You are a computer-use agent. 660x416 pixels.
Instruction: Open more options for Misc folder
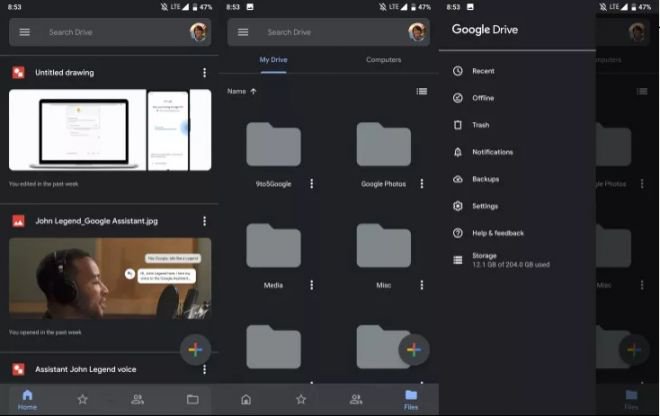click(x=422, y=285)
